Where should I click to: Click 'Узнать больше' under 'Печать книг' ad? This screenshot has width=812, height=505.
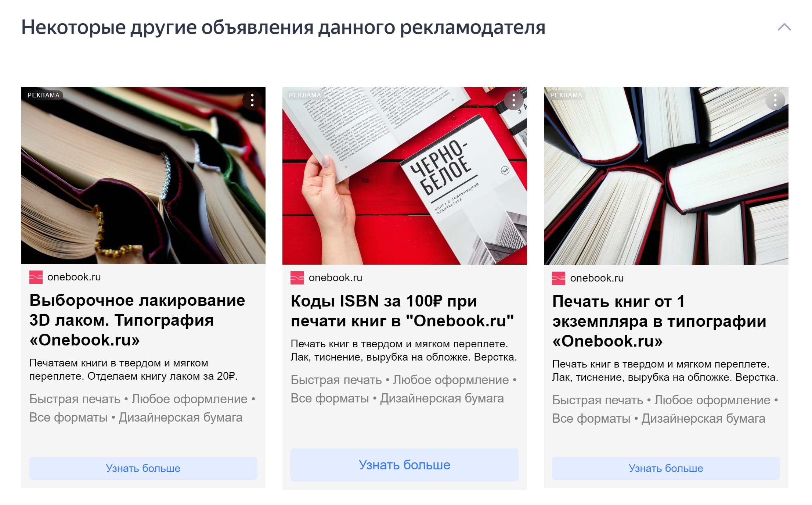pos(666,468)
